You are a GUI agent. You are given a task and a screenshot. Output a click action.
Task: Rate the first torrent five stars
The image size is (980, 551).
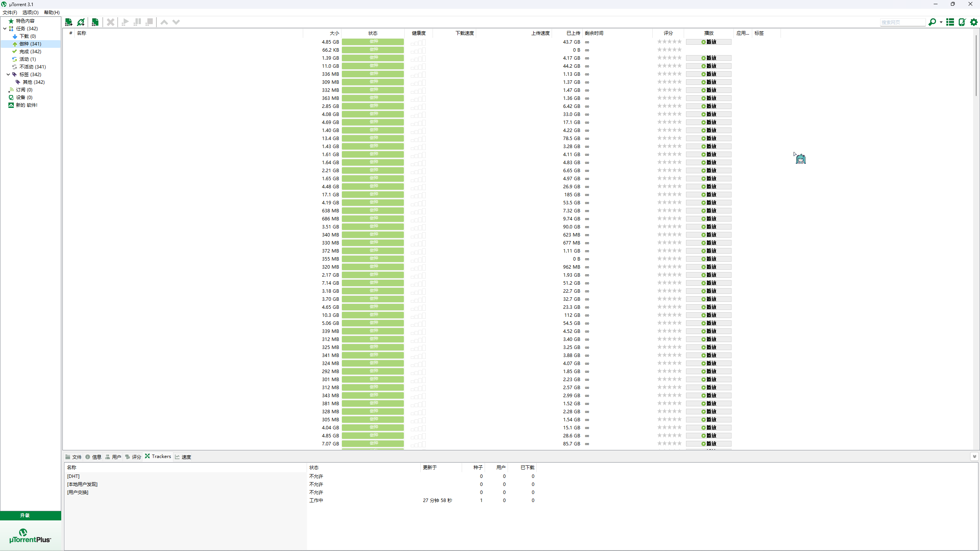click(x=679, y=42)
